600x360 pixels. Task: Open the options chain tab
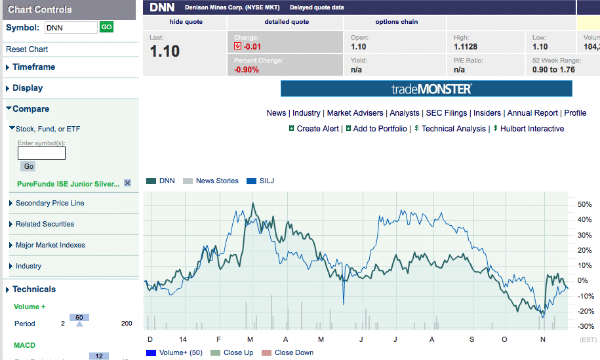click(396, 22)
